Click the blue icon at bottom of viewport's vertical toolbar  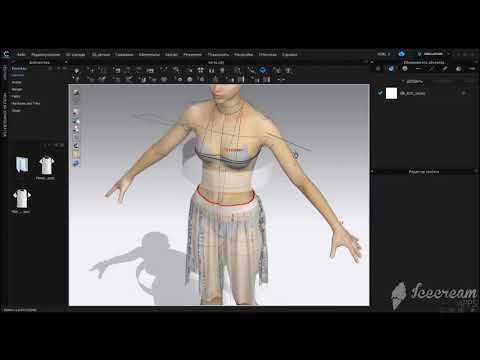click(x=76, y=163)
